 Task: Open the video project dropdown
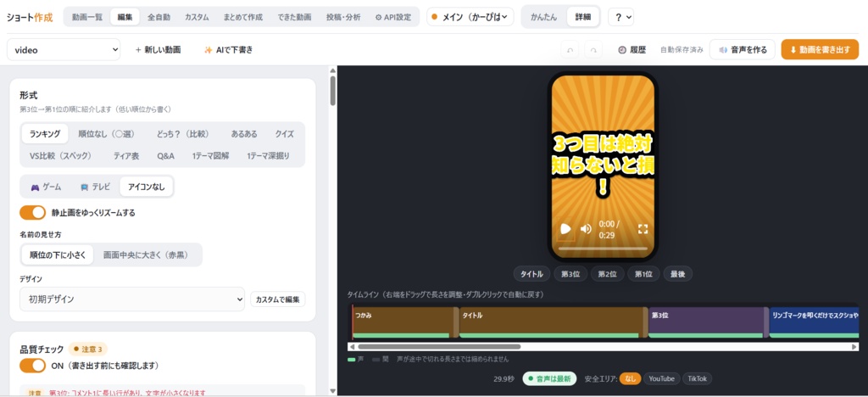[x=64, y=50]
